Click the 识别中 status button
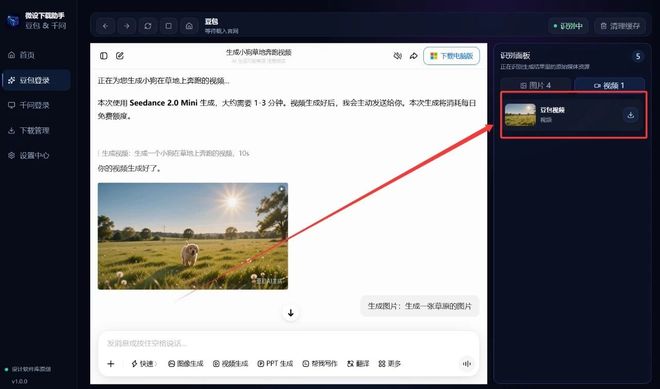 569,26
